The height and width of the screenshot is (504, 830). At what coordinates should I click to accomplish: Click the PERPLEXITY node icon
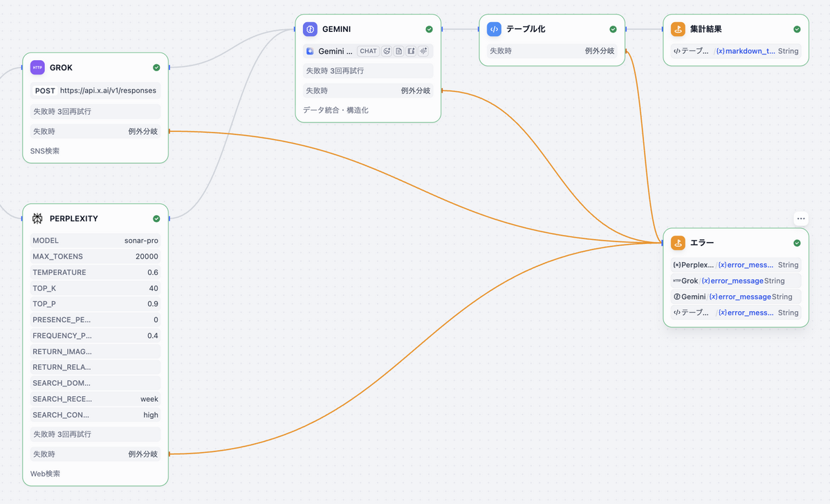(37, 218)
